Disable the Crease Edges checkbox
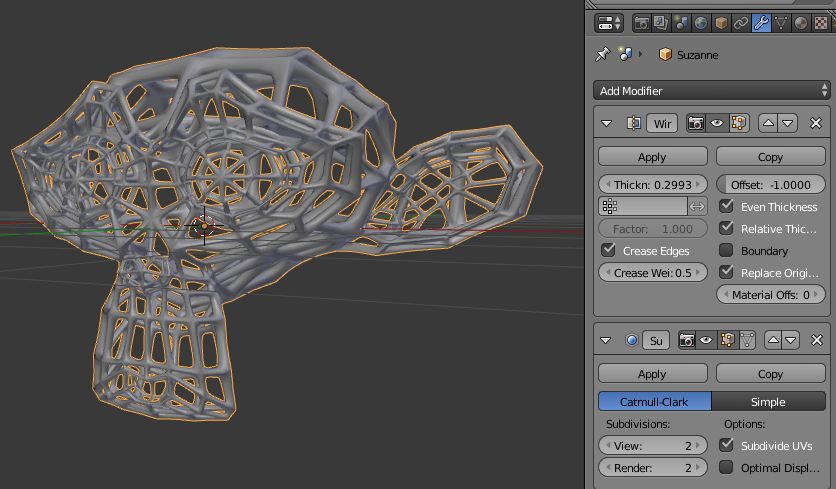Viewport: 836px width, 489px height. pyautogui.click(x=608, y=250)
